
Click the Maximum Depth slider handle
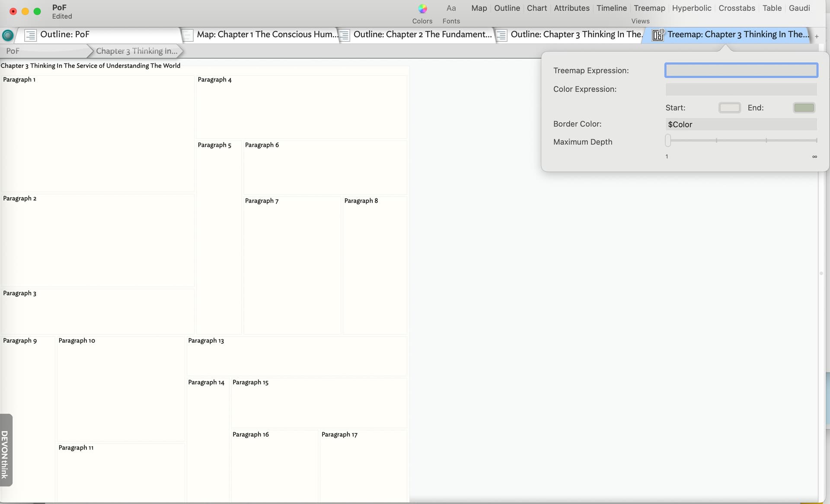click(x=668, y=140)
